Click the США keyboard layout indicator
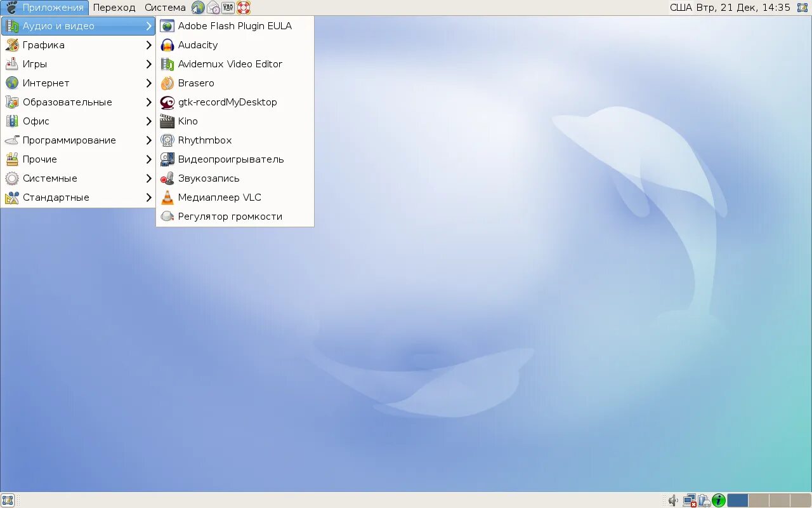Screen dimensions: 812x508 681,8
